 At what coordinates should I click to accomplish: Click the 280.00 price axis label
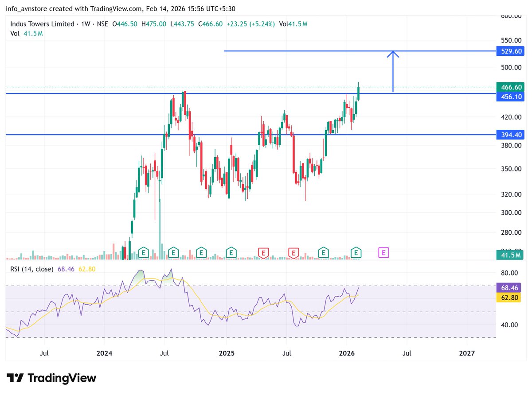point(511,232)
